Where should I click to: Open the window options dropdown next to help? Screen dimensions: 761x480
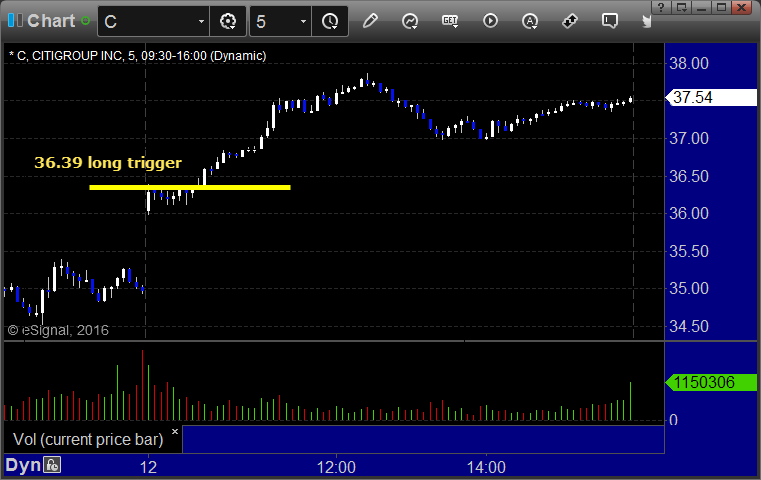coord(681,7)
